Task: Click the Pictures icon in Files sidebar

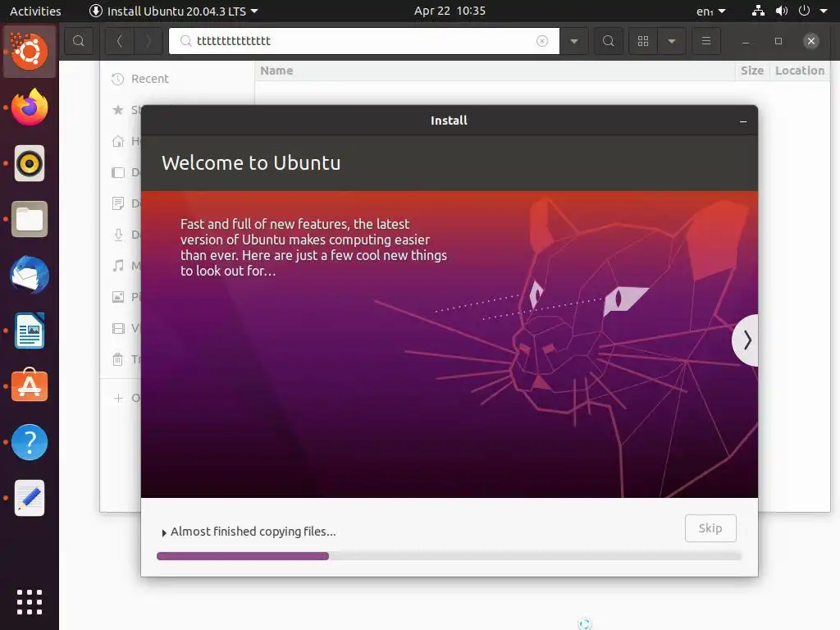Action: click(x=118, y=296)
